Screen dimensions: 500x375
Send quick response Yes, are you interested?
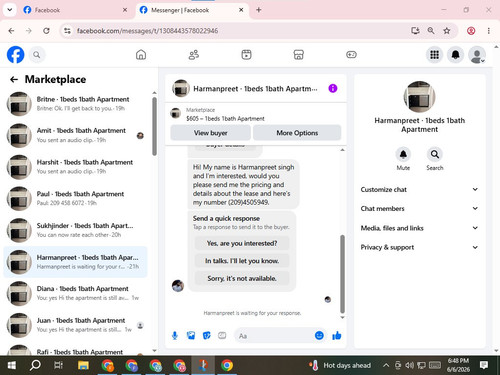click(x=242, y=243)
